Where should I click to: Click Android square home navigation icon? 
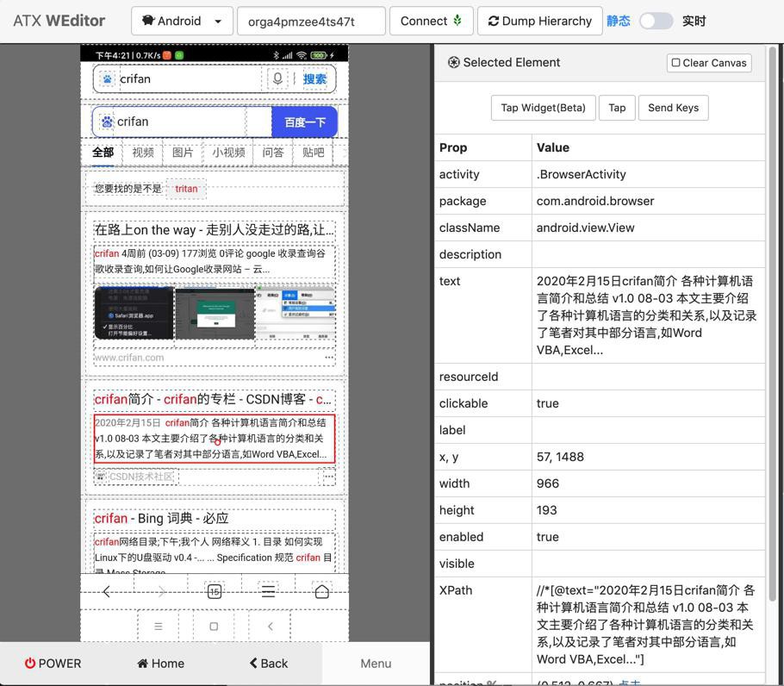(x=214, y=626)
